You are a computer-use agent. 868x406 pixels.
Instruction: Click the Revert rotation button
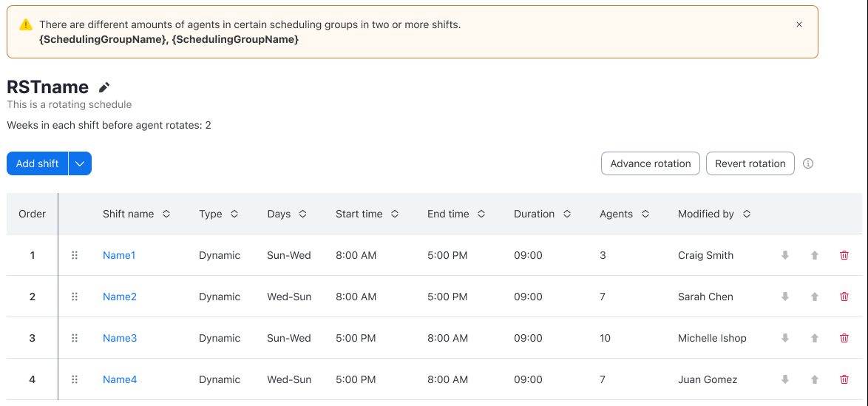pos(750,163)
